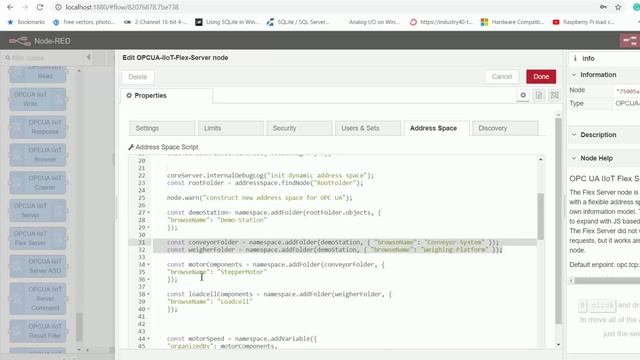This screenshot has height=360, width=640.
Task: Select the Discovery tab
Action: [x=504, y=128]
